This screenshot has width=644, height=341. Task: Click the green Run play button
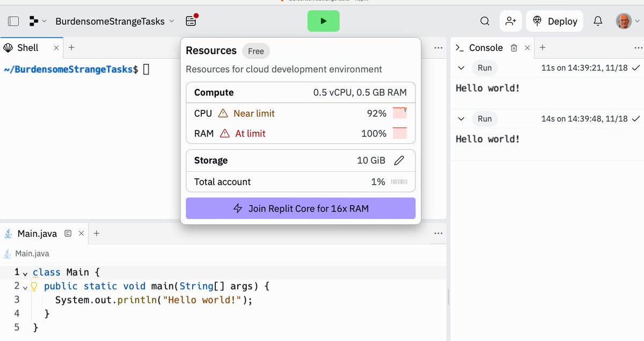(x=323, y=21)
